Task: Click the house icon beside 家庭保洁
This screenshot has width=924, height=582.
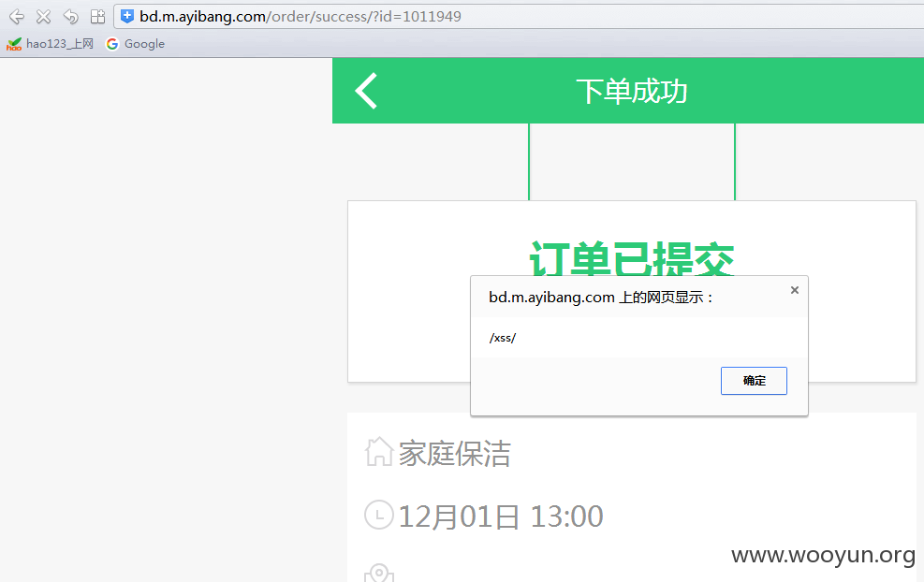Action: 378,452
